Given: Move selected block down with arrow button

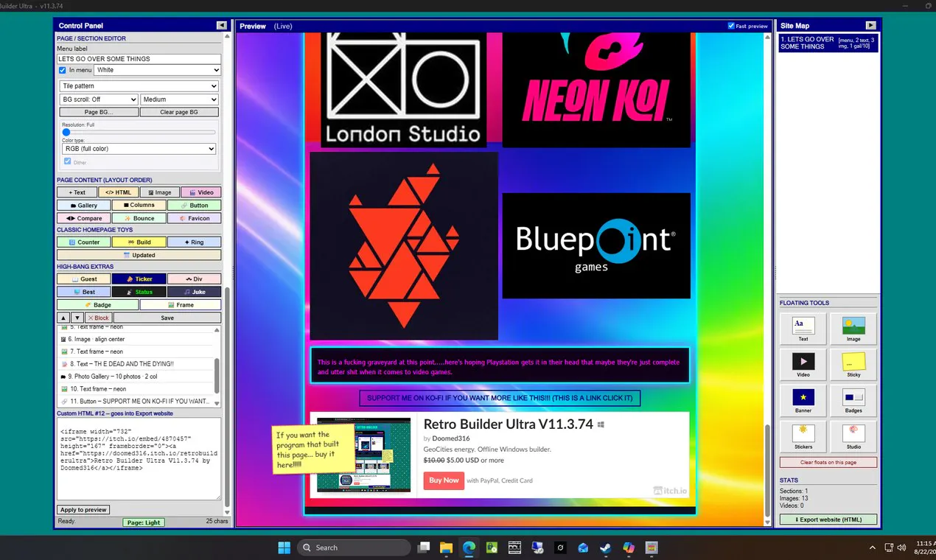Looking at the screenshot, I should [77, 318].
